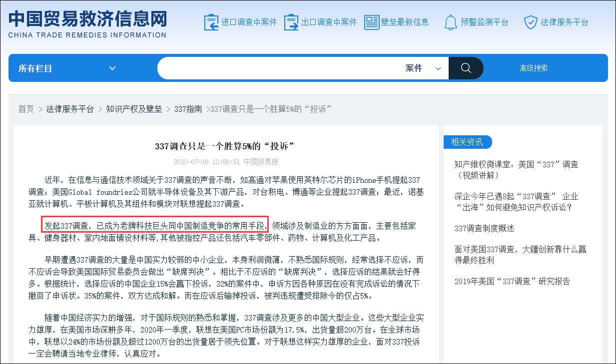The image size is (616, 364).
Task: Click the 知识产权及壁垒 breadcrumb link
Action: 135,109
